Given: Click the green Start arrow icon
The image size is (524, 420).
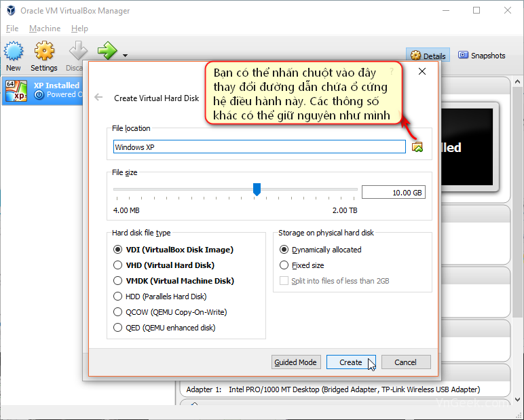Looking at the screenshot, I should pyautogui.click(x=107, y=51).
